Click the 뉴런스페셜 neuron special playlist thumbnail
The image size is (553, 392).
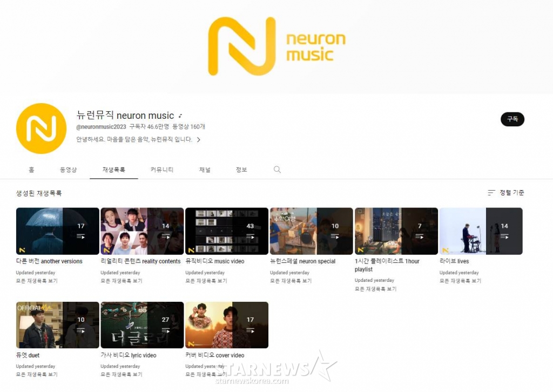pos(312,231)
